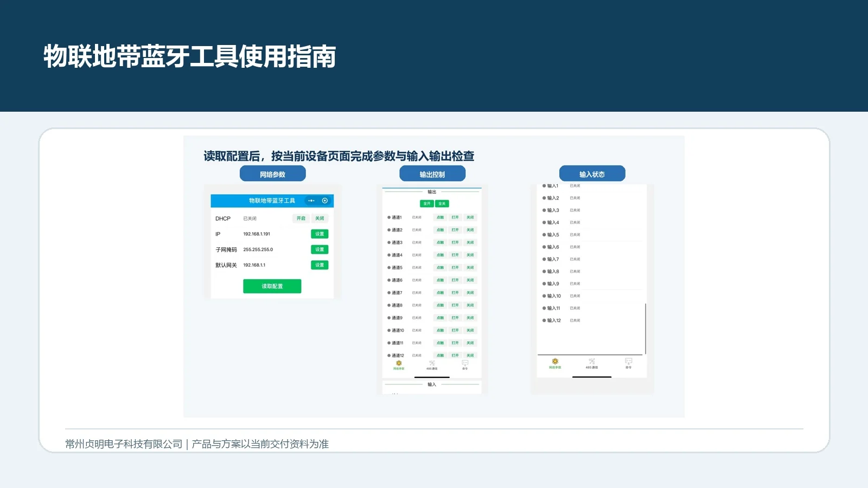Viewport: 868px width, 488px height.
Task: Click the subnet mask value 255.255.255.0
Action: (x=258, y=249)
